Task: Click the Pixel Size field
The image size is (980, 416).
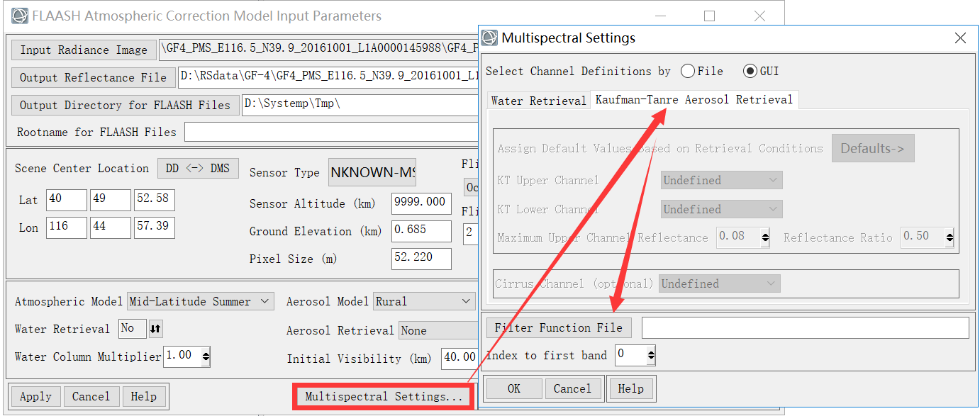Action: click(x=421, y=259)
